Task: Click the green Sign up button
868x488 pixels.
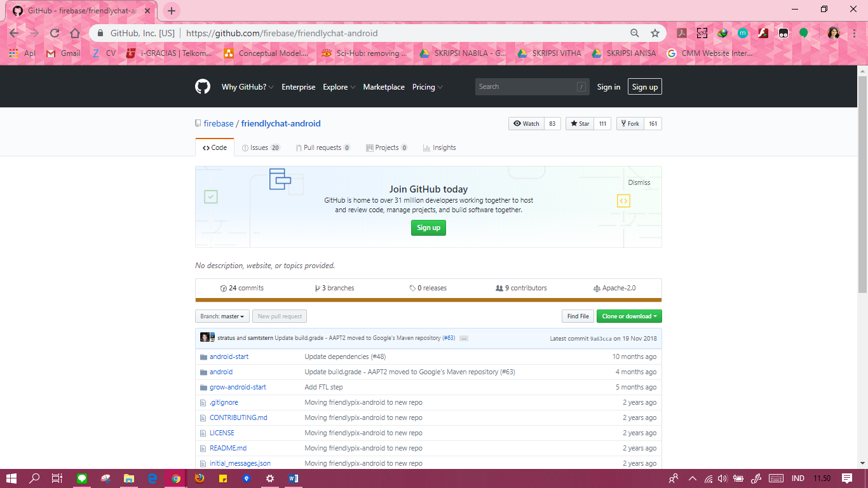Action: [428, 227]
